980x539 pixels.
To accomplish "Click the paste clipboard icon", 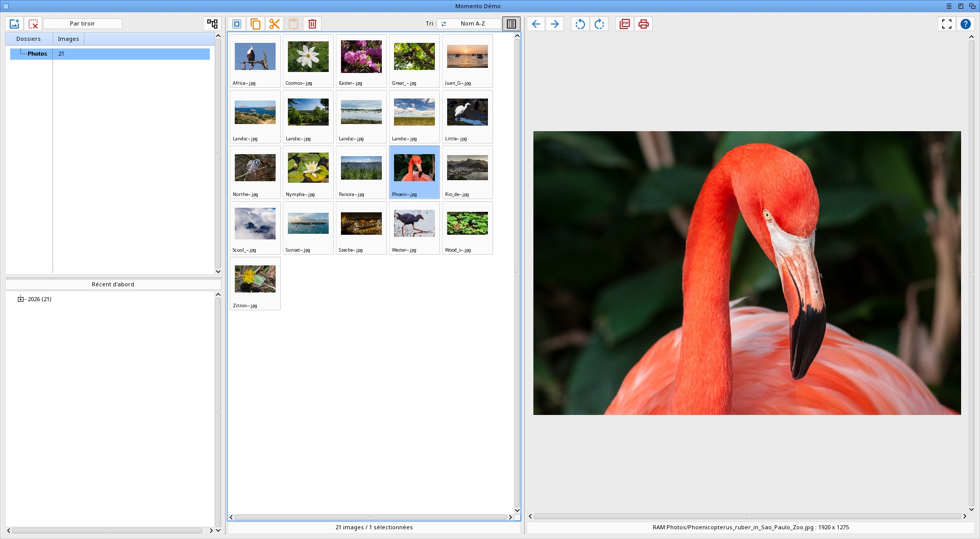I will (293, 24).
